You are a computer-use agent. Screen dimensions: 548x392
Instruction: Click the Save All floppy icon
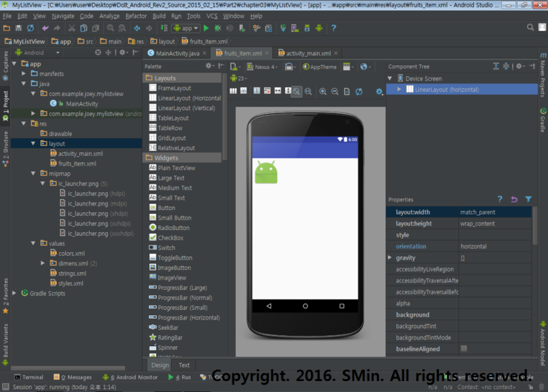[x=19, y=28]
